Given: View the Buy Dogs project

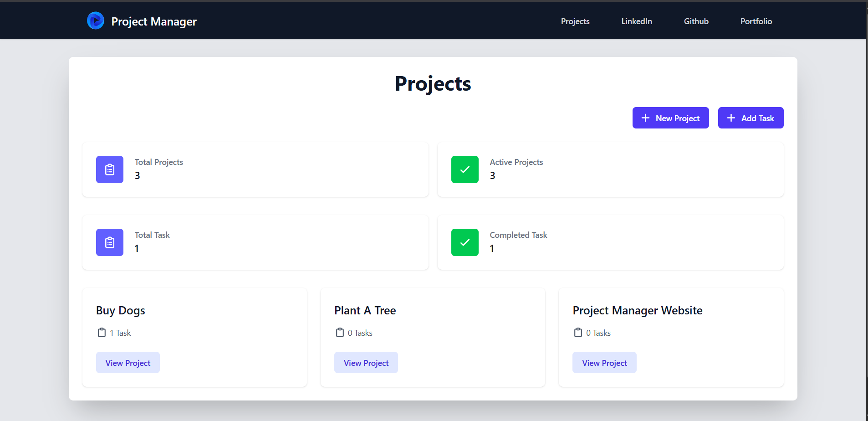Looking at the screenshot, I should click(128, 362).
